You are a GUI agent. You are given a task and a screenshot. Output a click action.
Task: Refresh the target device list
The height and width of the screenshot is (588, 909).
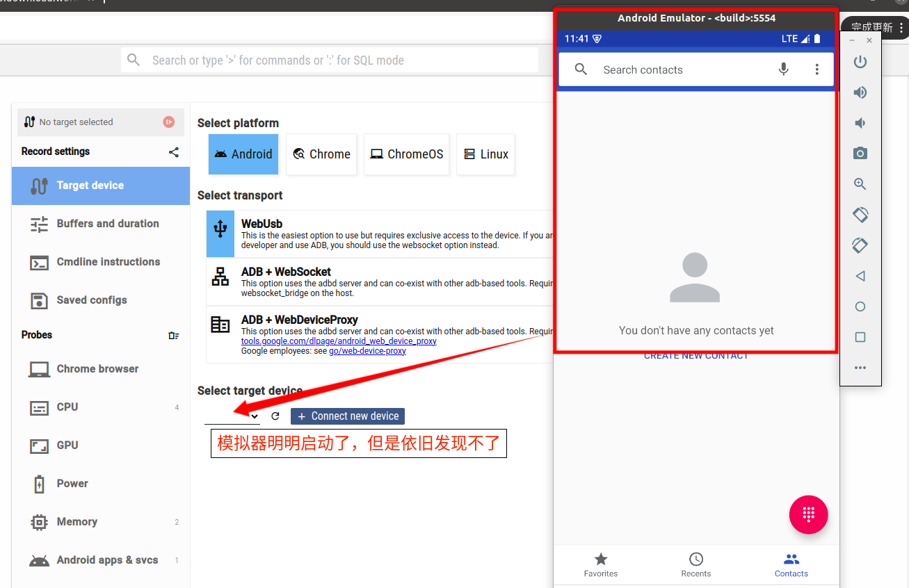click(x=275, y=416)
